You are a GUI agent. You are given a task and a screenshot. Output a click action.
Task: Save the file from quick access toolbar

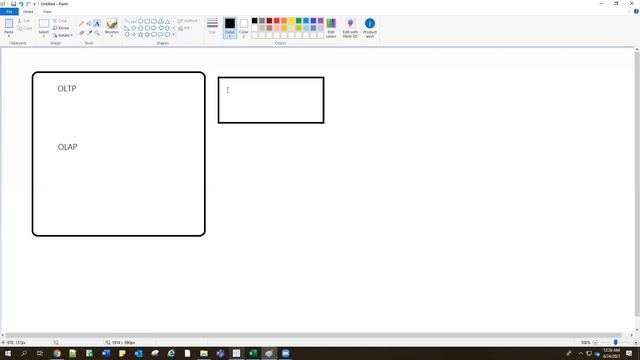click(x=13, y=4)
